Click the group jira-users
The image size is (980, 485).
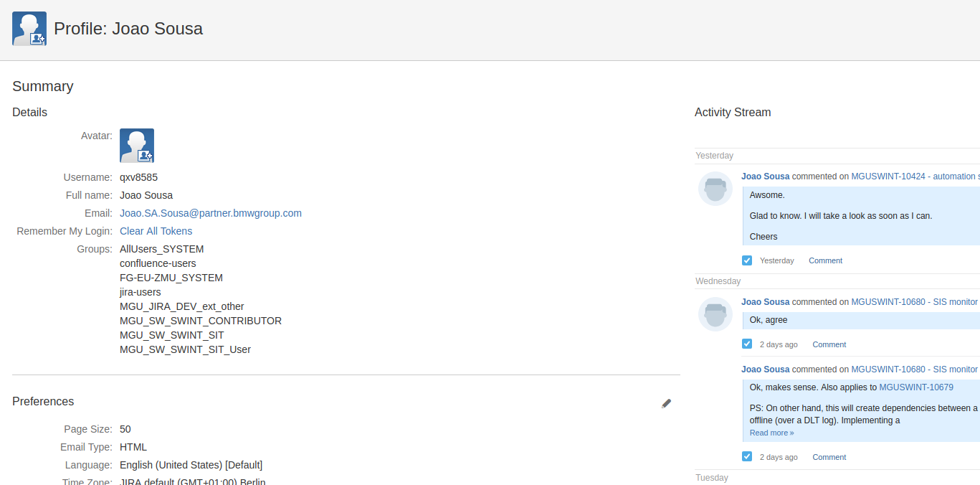pyautogui.click(x=141, y=292)
